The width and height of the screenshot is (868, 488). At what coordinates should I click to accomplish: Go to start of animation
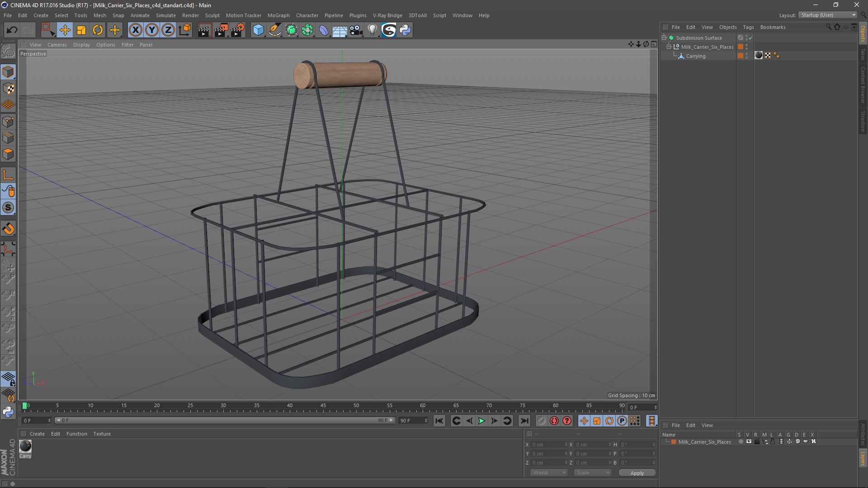pyautogui.click(x=439, y=421)
